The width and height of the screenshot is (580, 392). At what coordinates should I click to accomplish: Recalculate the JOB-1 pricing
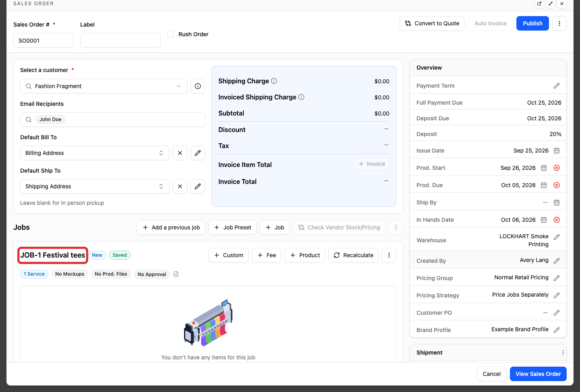pyautogui.click(x=353, y=255)
